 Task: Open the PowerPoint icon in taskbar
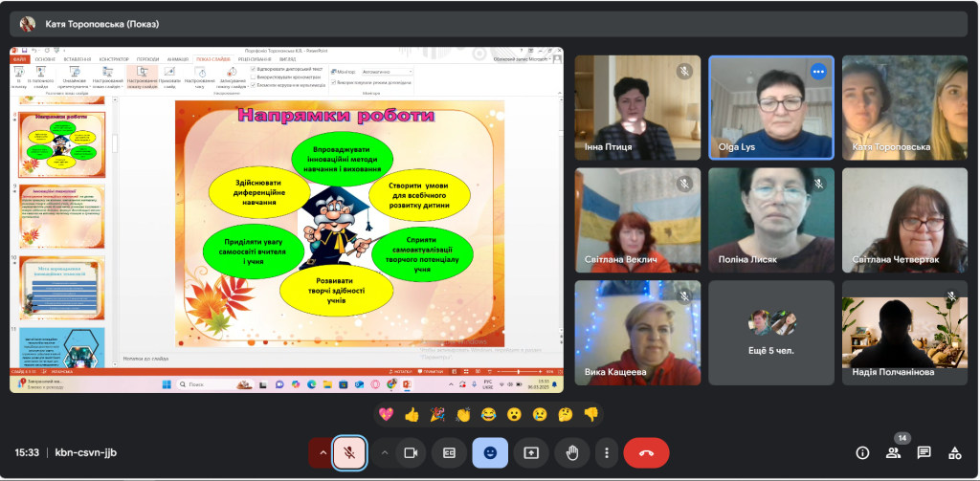pyautogui.click(x=407, y=384)
